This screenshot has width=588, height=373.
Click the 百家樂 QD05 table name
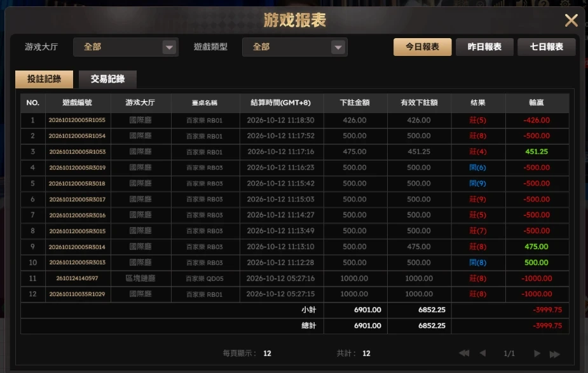[x=205, y=279]
